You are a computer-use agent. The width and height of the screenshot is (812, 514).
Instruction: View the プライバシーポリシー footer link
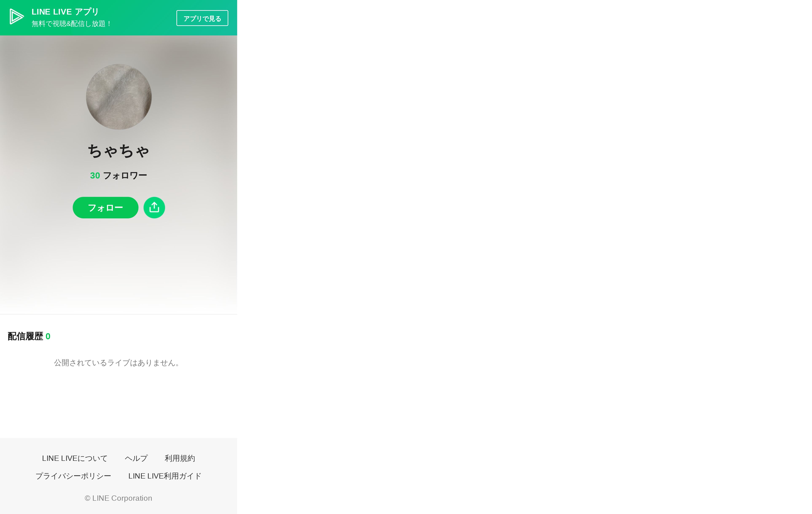tap(73, 476)
